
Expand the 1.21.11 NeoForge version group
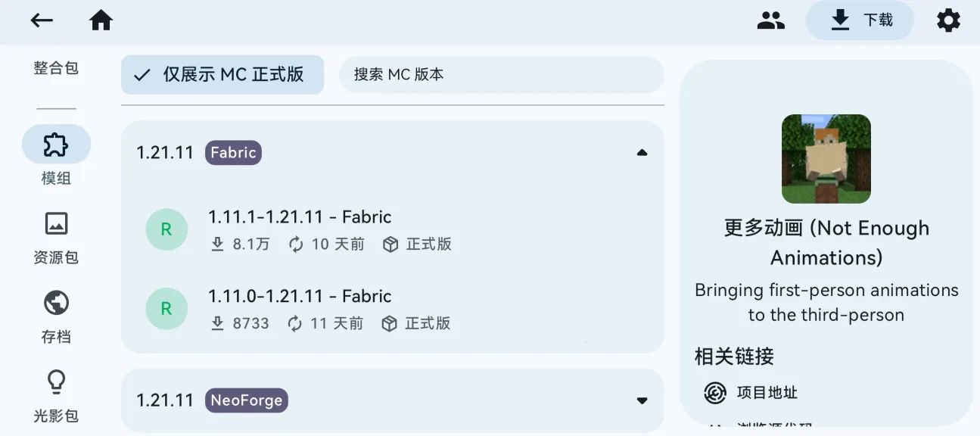pos(642,400)
